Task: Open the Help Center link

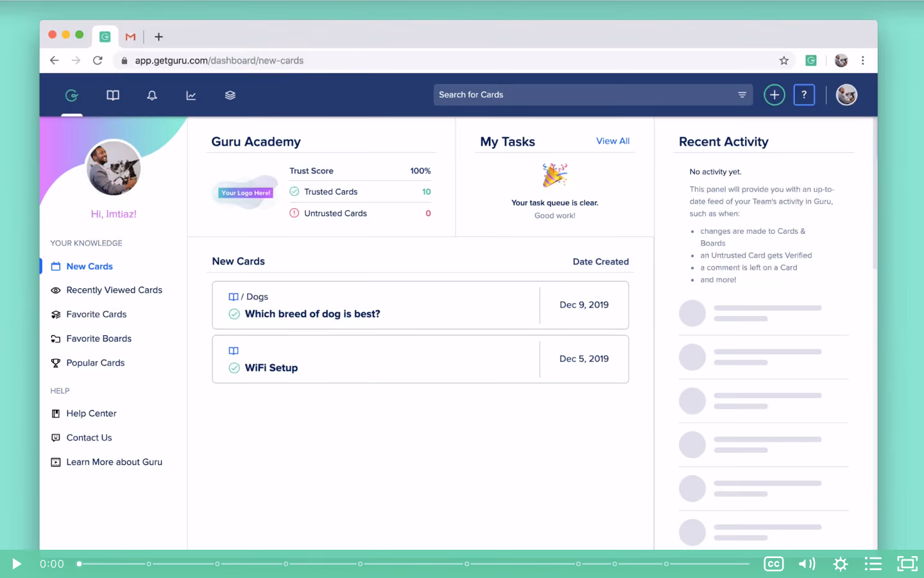Action: tap(91, 414)
